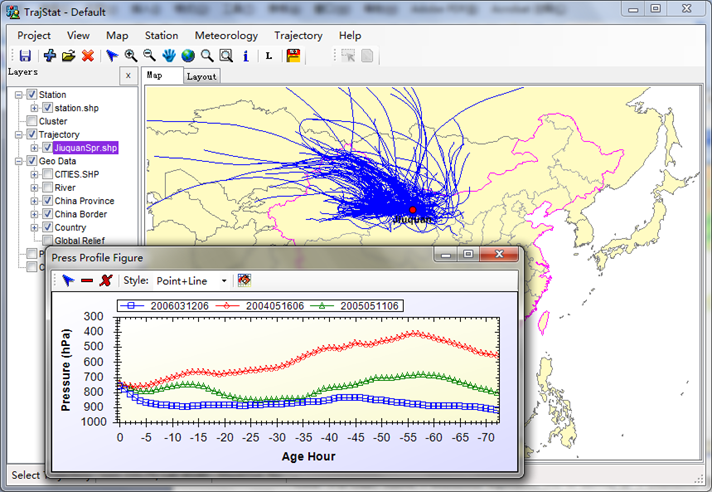
Task: Click the Full Extent globe icon
Action: coord(187,56)
